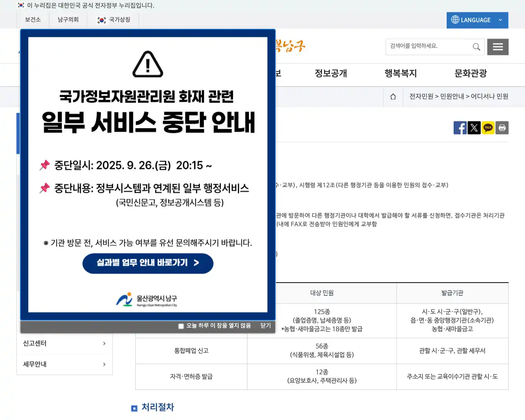Open the 남구의회 link
Viewport: 525px width, 420px height.
pyautogui.click(x=68, y=20)
